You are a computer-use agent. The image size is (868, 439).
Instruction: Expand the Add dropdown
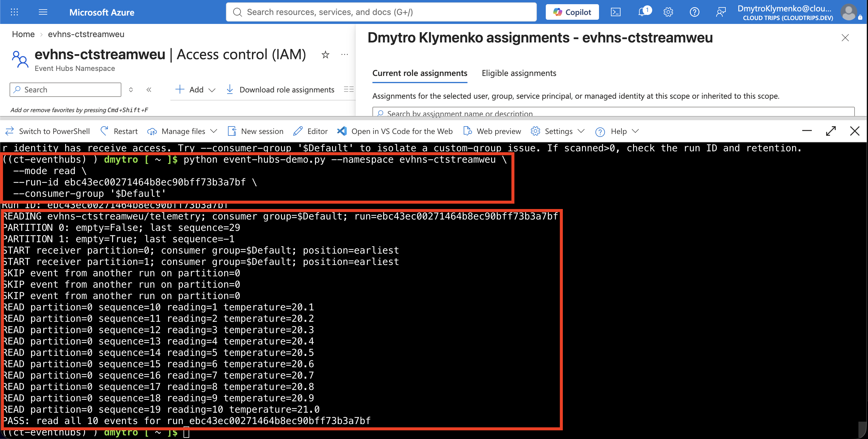[195, 90]
